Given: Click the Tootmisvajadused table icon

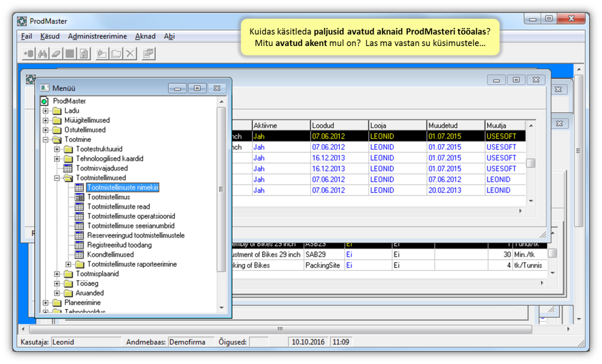Looking at the screenshot, I should pyautogui.click(x=67, y=168).
